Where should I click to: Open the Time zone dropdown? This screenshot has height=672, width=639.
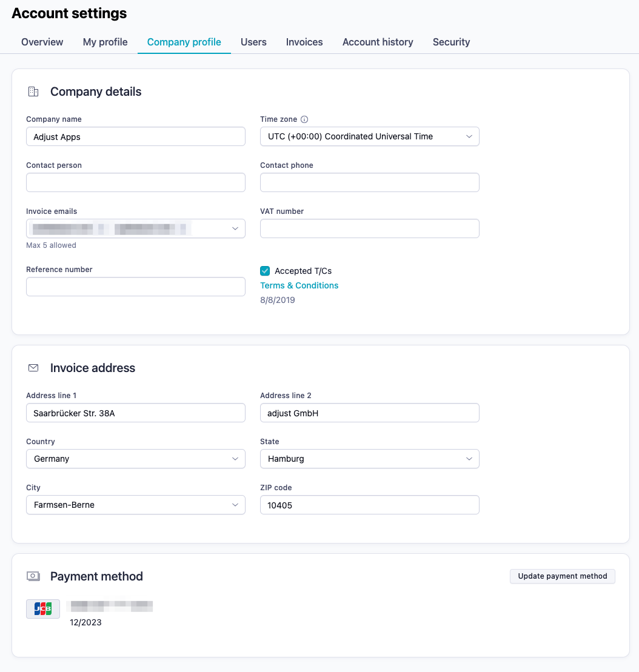[369, 136]
